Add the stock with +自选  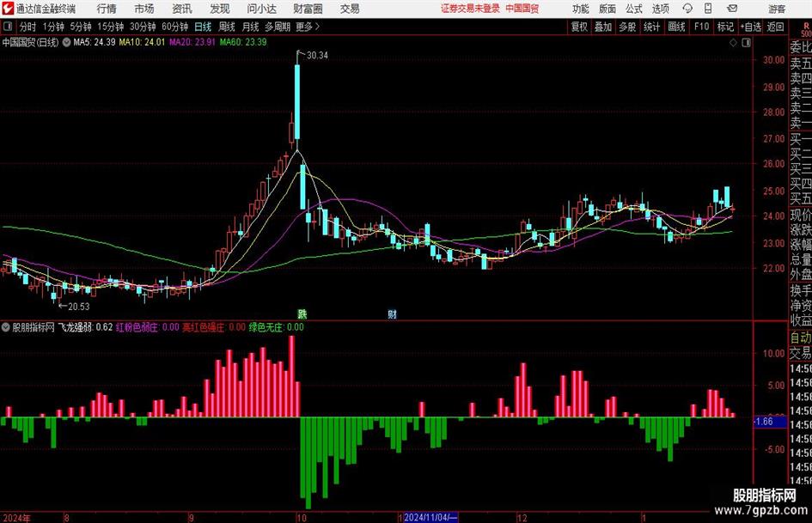point(751,27)
